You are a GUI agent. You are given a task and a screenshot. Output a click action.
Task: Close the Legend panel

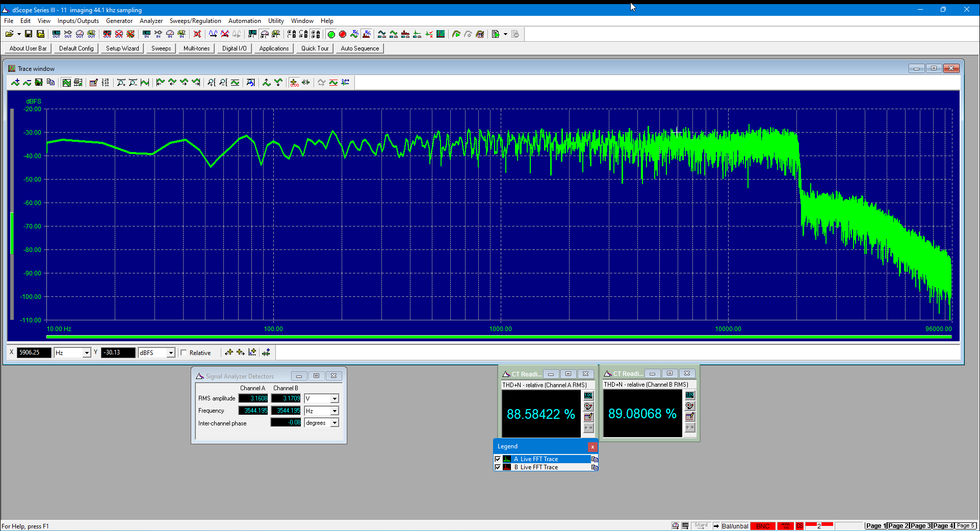tap(592, 447)
